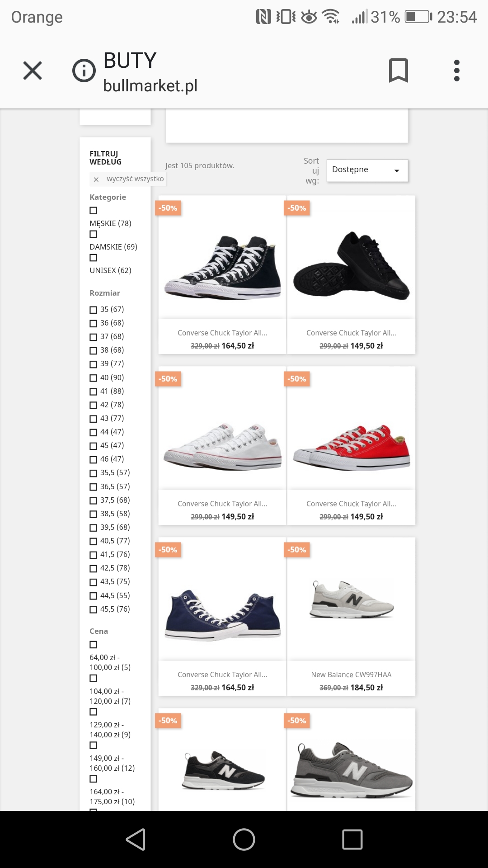Close the browser tab with X icon
This screenshot has width=488, height=868.
[33, 71]
